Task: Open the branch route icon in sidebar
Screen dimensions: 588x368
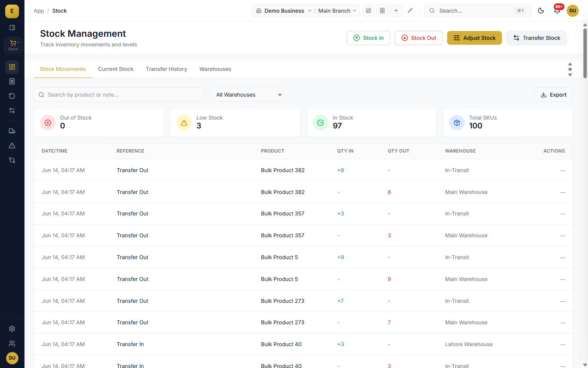Action: (12, 160)
